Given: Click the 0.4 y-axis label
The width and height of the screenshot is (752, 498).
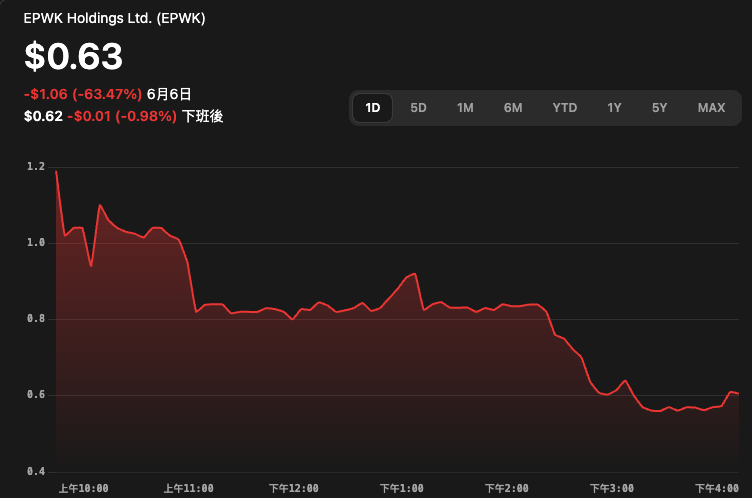Looking at the screenshot, I should pyautogui.click(x=35, y=472).
